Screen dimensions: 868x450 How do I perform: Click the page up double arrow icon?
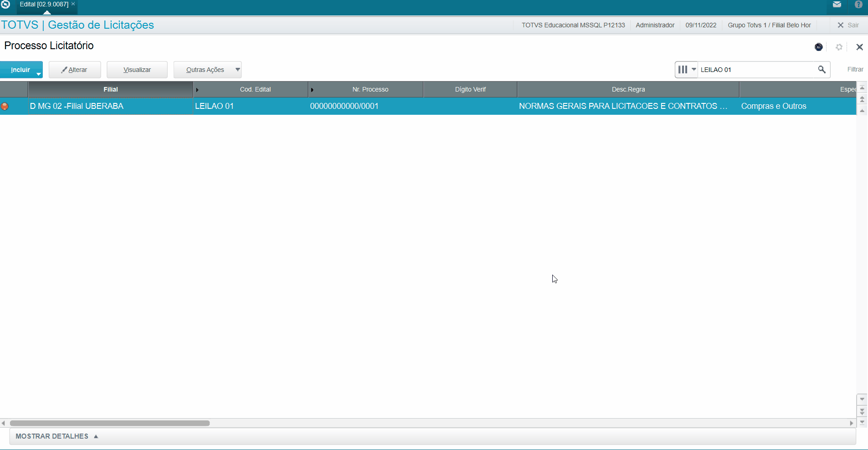pyautogui.click(x=862, y=99)
